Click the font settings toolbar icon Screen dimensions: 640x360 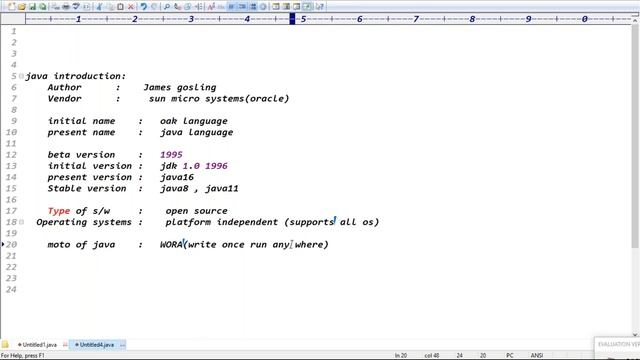[x=211, y=7]
